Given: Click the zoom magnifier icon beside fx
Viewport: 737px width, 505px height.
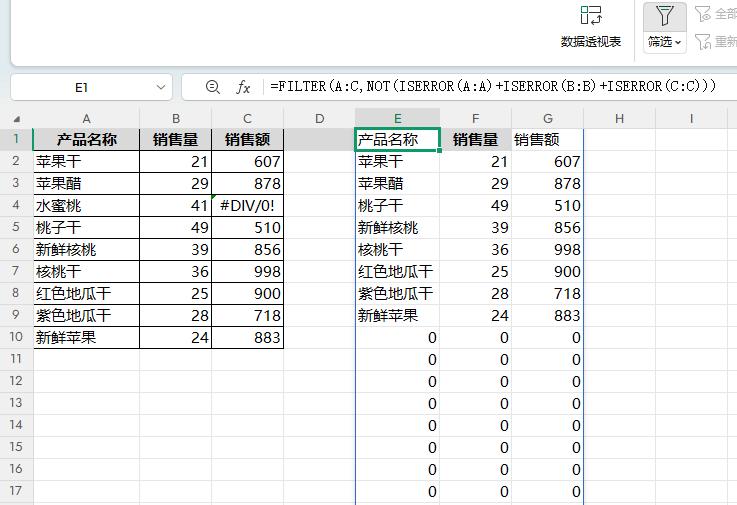Looking at the screenshot, I should point(212,87).
